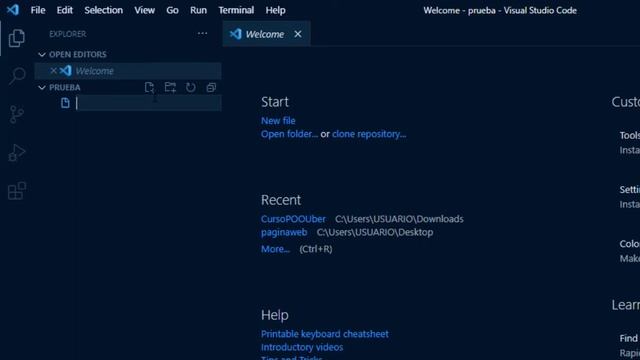Open the Help menu
Screen dimensions: 640x360
[276, 10]
